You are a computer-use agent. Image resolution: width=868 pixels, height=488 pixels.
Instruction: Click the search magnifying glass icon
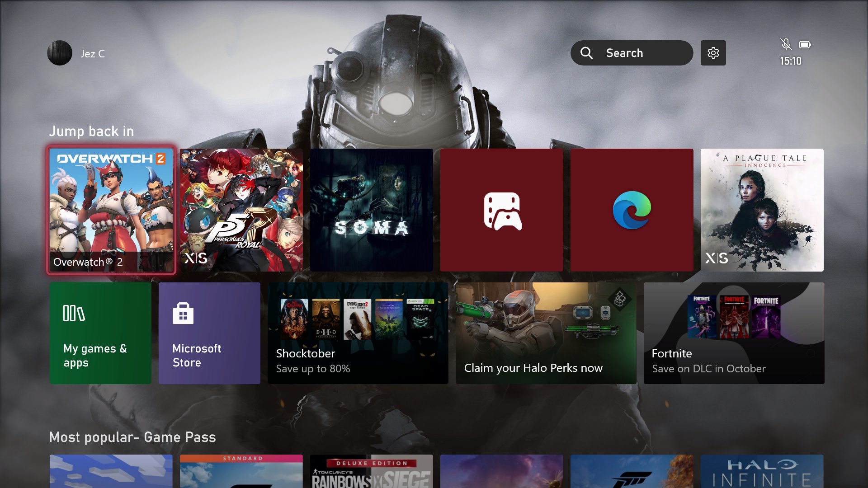click(586, 53)
